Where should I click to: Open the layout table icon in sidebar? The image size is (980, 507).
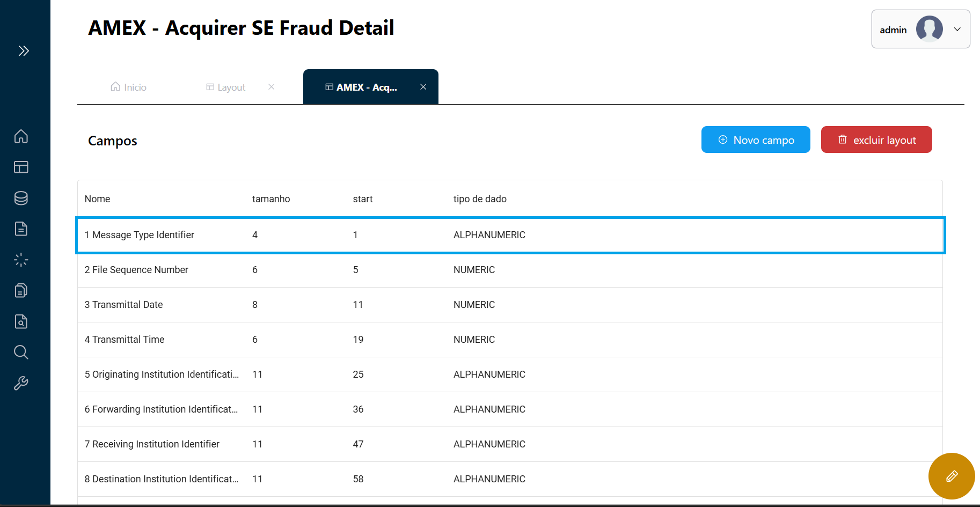[21, 167]
